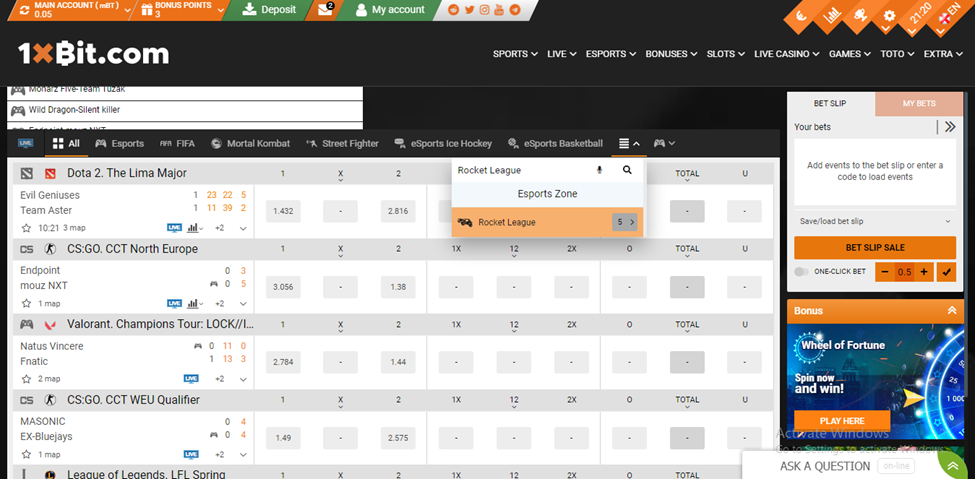This screenshot has width=975, height=479.
Task: Open Wild Dragon-Silent killer list entry
Action: pyautogui.click(x=185, y=110)
